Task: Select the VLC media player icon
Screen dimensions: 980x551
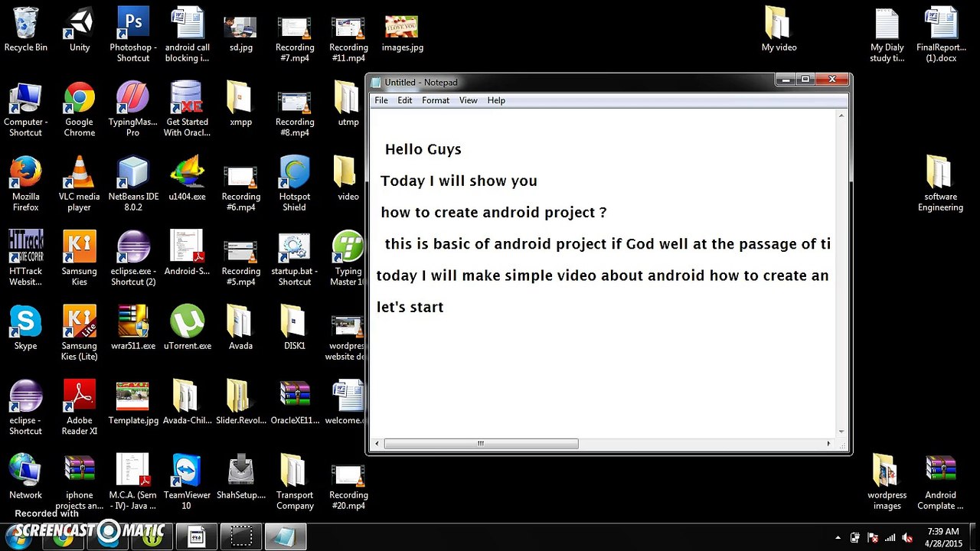Action: pyautogui.click(x=80, y=174)
